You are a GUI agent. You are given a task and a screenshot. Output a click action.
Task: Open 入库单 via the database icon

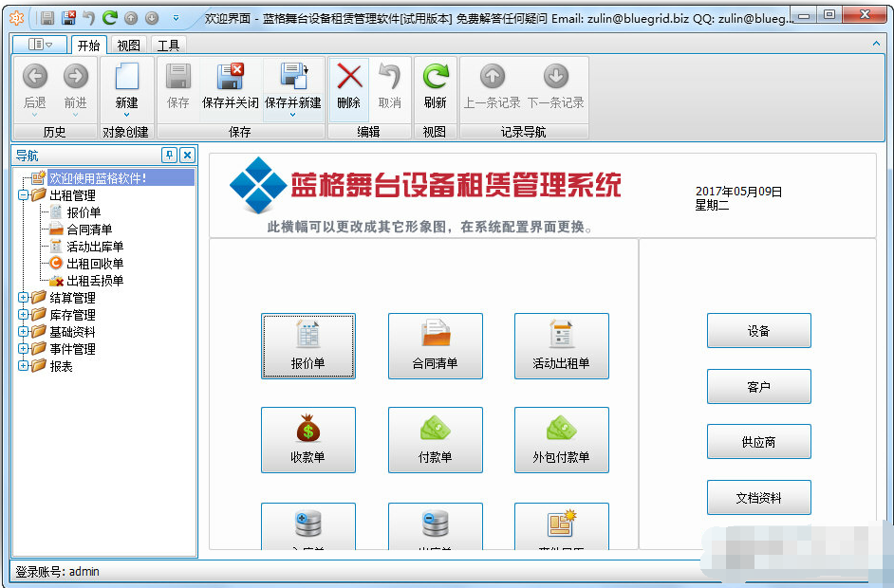tap(307, 524)
